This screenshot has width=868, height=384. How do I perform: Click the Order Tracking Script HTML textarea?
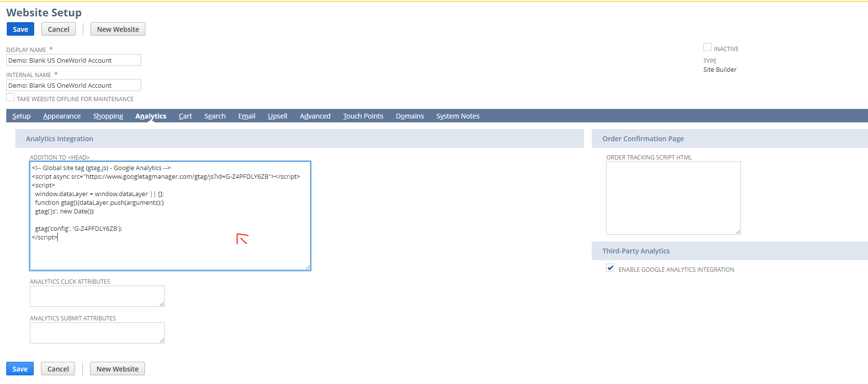673,198
